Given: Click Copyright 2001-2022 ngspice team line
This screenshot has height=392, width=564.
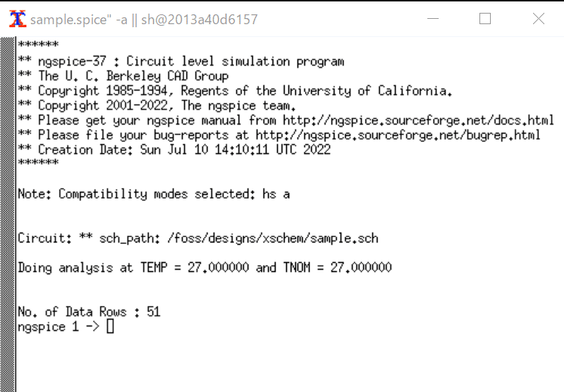Looking at the screenshot, I should [x=157, y=106].
